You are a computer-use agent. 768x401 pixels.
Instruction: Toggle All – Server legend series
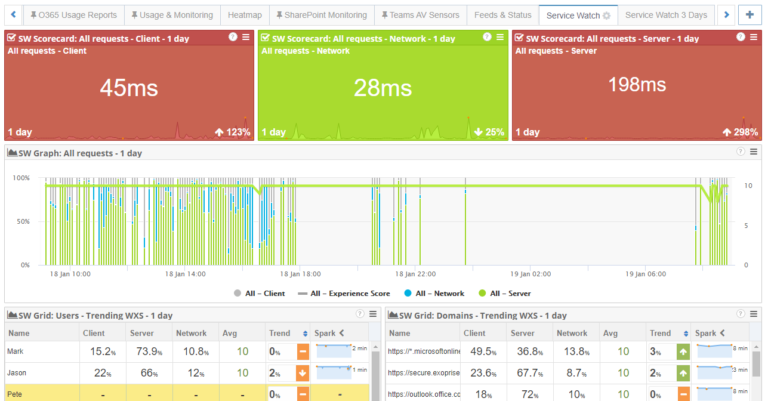click(504, 293)
